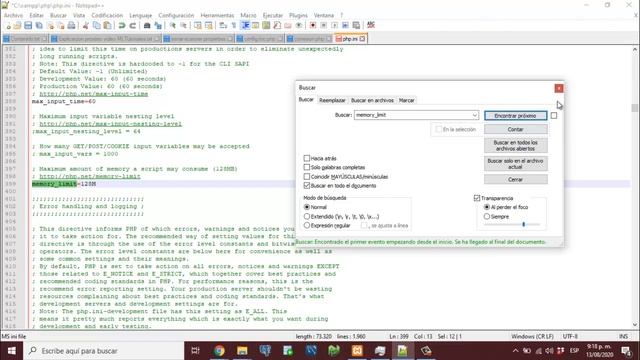
Task: Switch to the Marcar tab
Action: pyautogui.click(x=406, y=100)
